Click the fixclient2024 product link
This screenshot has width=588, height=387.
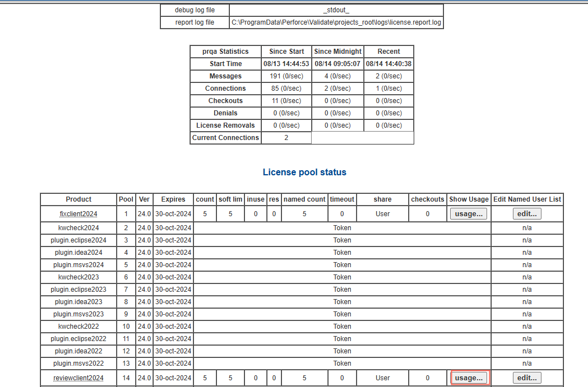pos(78,213)
